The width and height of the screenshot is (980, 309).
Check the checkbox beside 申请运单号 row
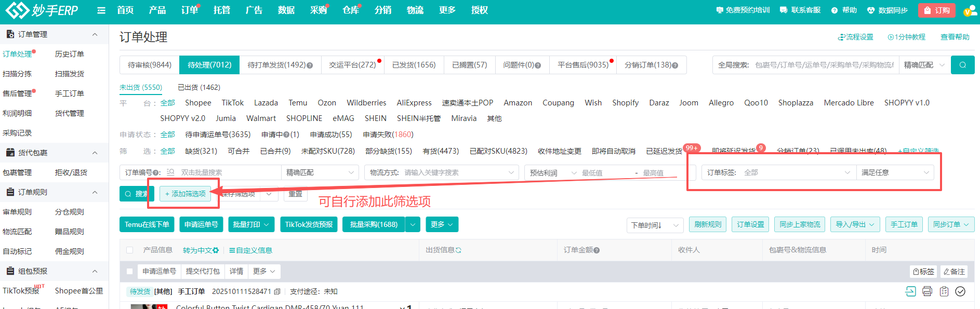130,272
